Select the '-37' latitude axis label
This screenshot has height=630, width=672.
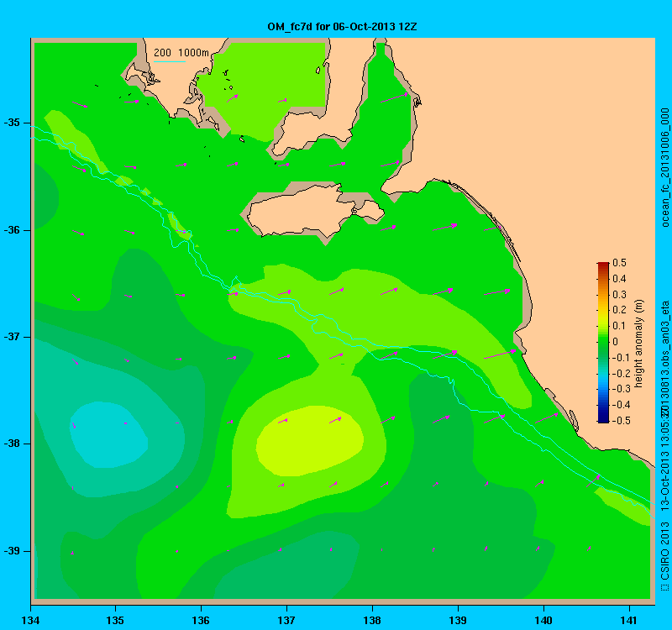pyautogui.click(x=12, y=337)
